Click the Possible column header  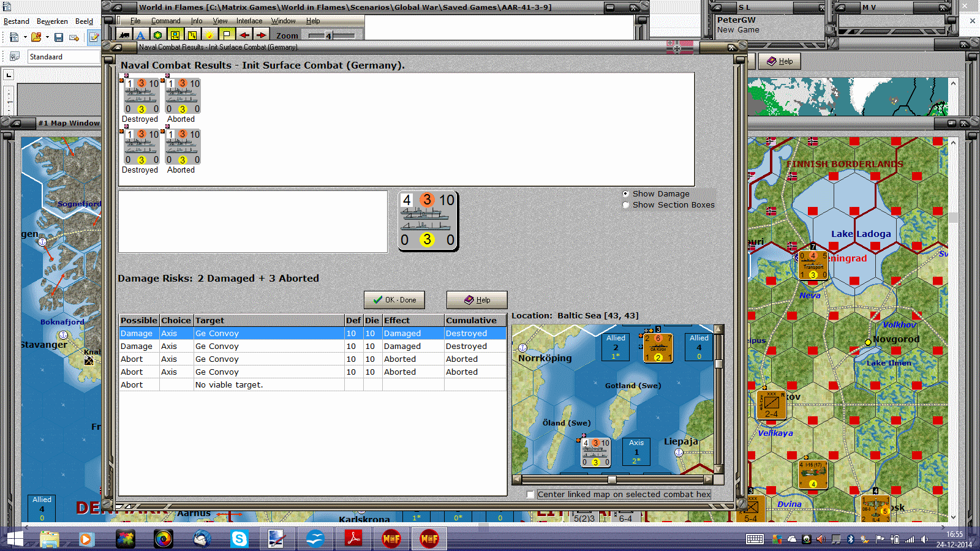139,320
